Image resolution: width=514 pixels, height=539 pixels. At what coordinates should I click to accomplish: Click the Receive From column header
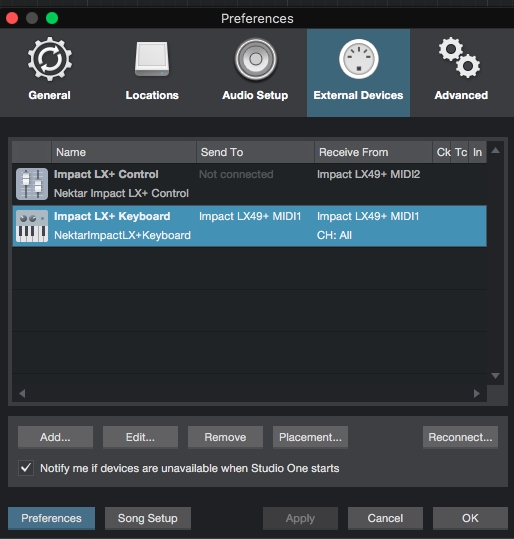click(x=373, y=152)
